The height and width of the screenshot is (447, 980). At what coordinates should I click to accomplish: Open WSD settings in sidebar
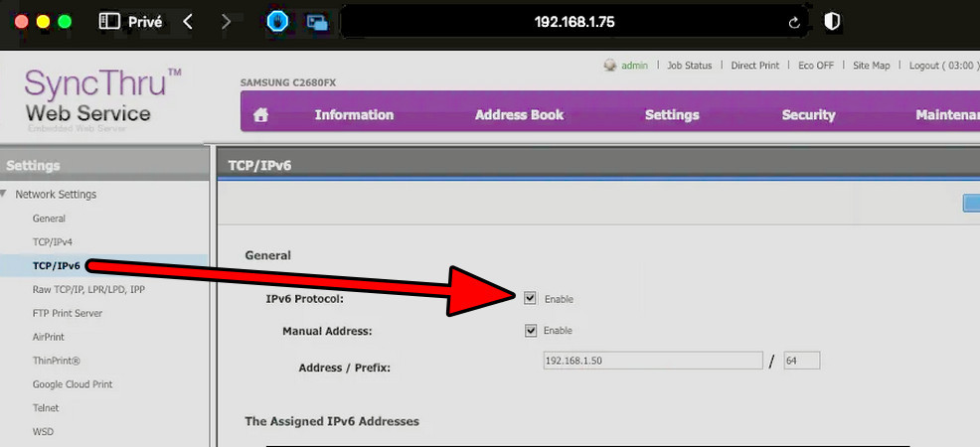coord(43,431)
